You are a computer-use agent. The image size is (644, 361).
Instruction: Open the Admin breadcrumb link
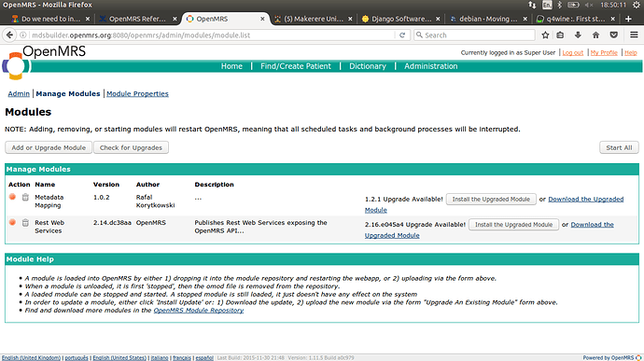tap(19, 93)
